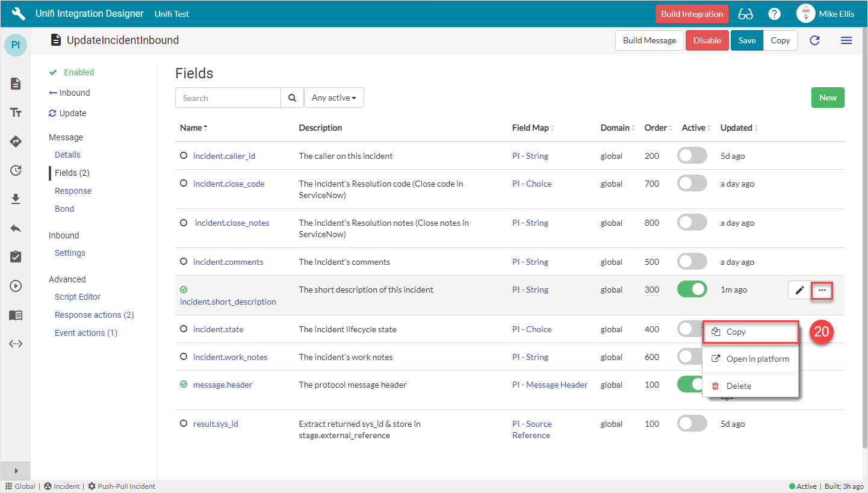Open the Any active filter dropdown

pyautogui.click(x=333, y=98)
